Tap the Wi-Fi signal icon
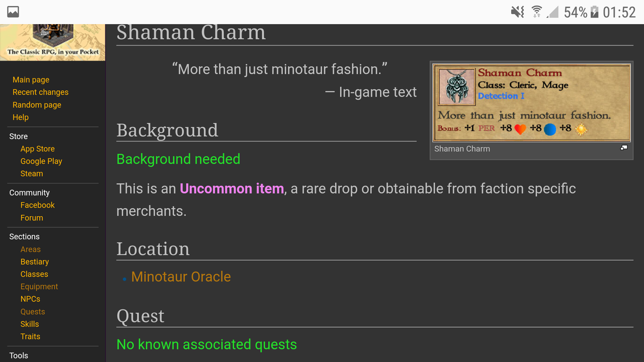The height and width of the screenshot is (362, 644). [x=537, y=12]
